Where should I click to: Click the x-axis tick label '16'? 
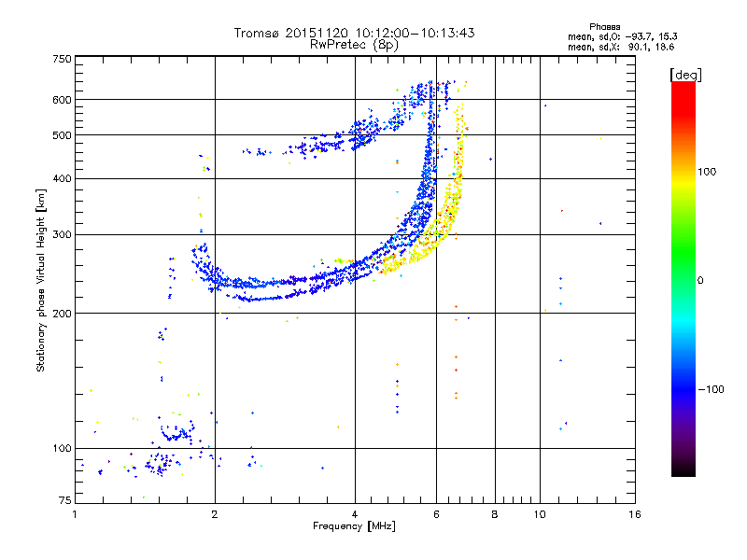click(635, 514)
